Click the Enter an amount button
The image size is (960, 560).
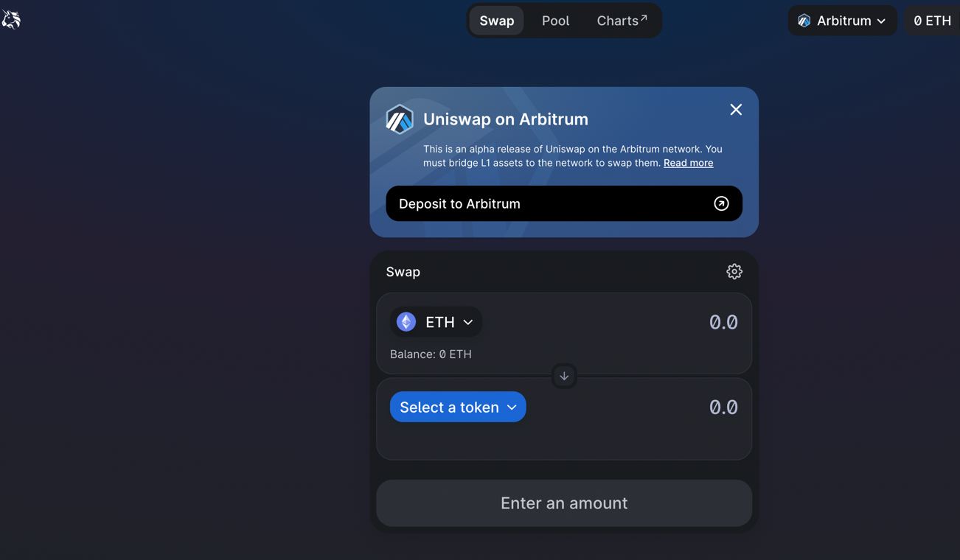[x=564, y=503]
